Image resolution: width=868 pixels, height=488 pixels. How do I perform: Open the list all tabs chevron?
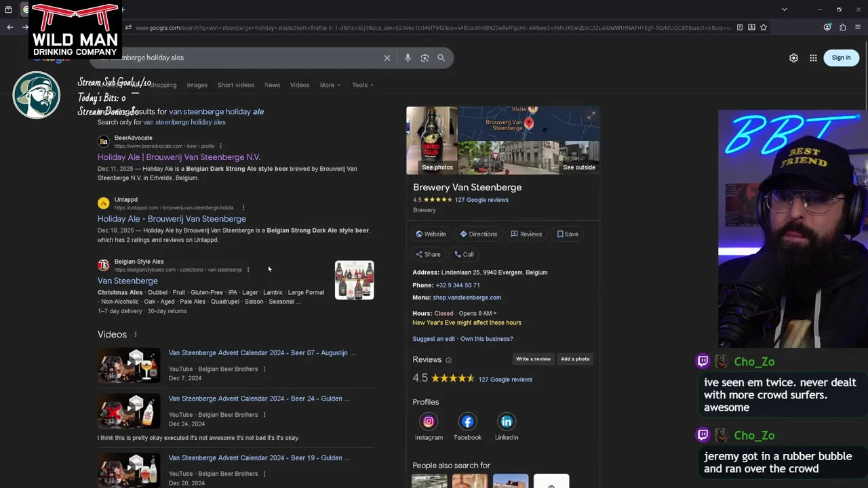(785, 9)
